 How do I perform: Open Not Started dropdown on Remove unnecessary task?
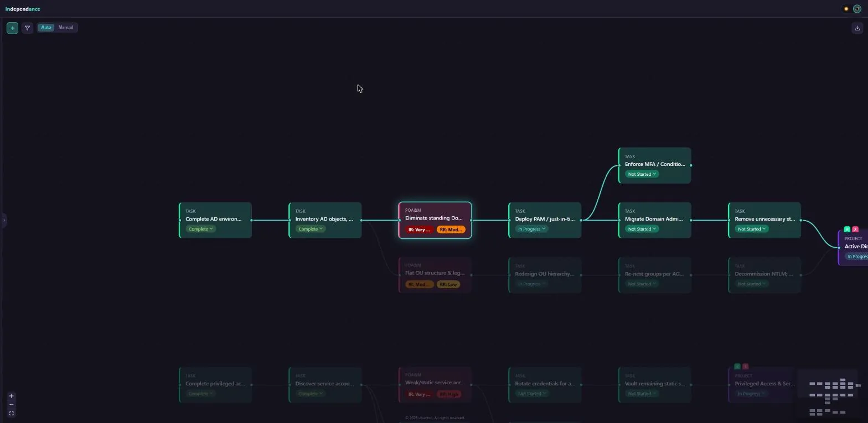752,229
